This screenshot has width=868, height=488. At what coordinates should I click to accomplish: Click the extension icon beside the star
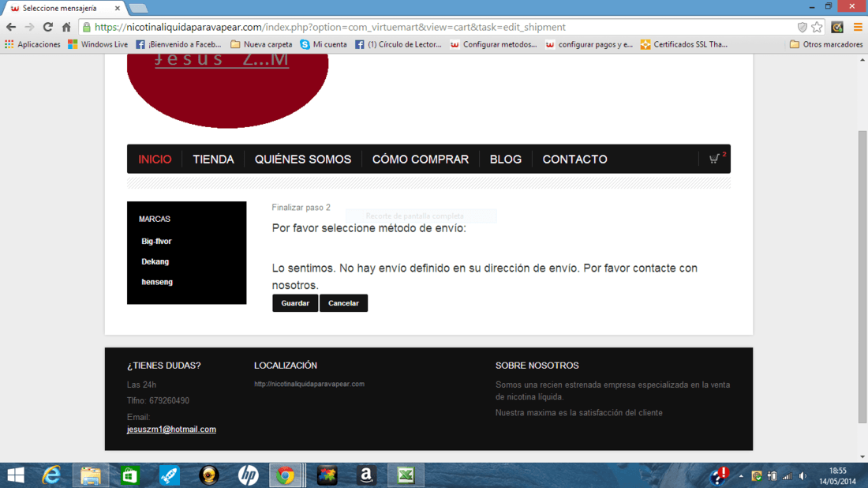click(837, 27)
